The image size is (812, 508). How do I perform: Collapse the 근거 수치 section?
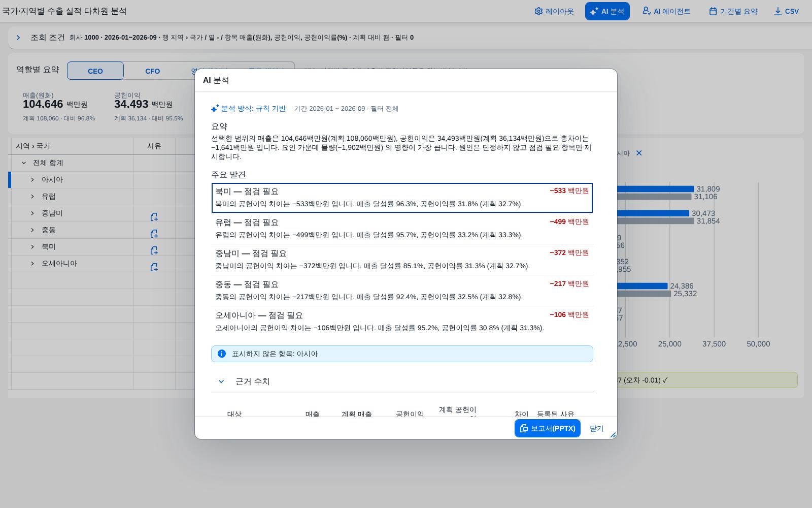(221, 382)
